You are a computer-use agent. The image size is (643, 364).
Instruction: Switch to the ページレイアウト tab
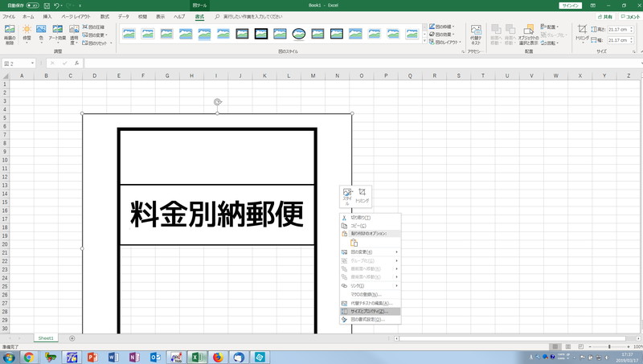pyautogui.click(x=76, y=17)
